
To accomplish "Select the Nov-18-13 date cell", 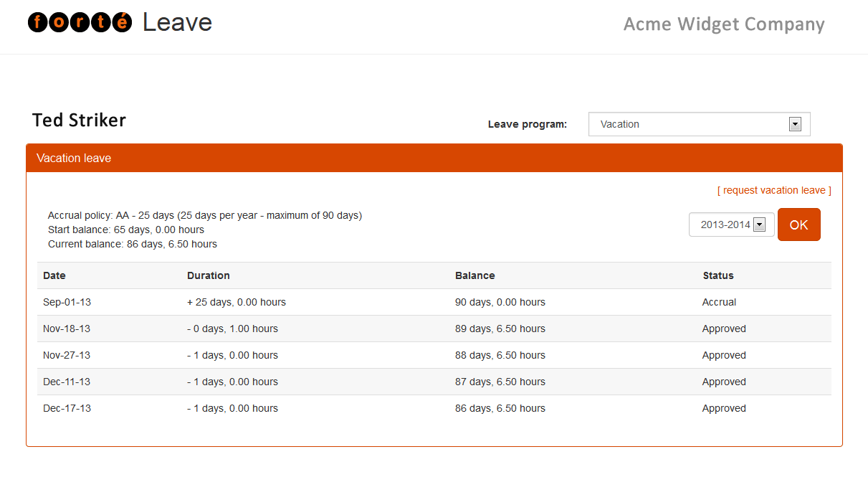I will pyautogui.click(x=67, y=329).
